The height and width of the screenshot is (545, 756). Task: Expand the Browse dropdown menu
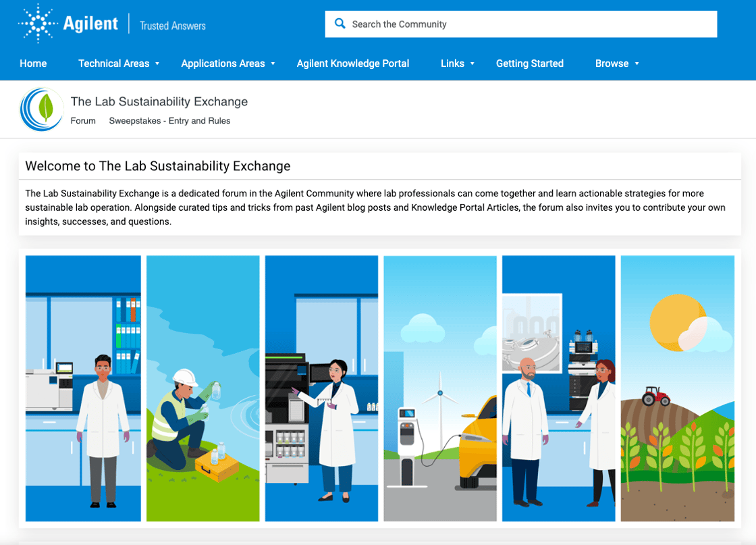click(617, 63)
